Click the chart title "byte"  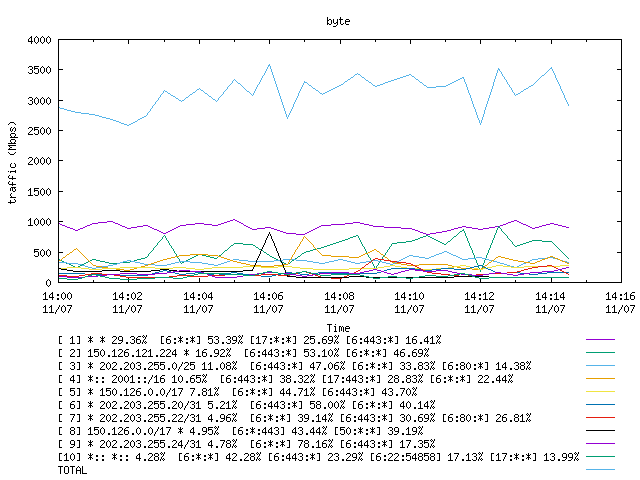click(x=338, y=21)
